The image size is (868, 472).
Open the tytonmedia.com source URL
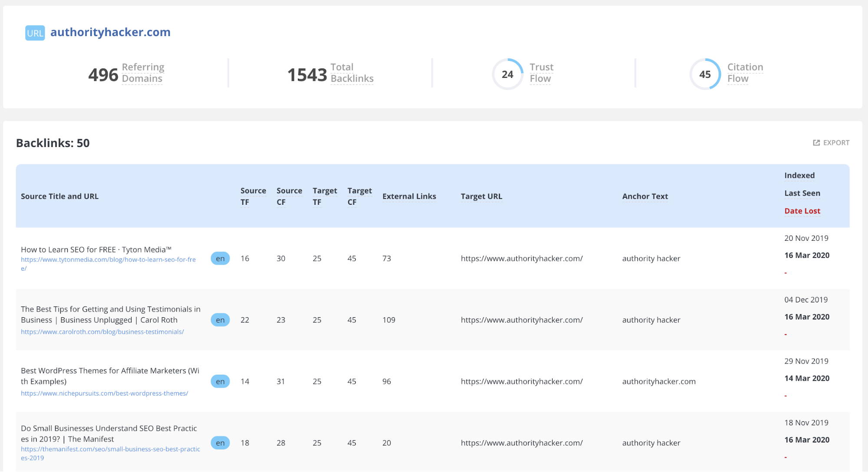click(108, 264)
